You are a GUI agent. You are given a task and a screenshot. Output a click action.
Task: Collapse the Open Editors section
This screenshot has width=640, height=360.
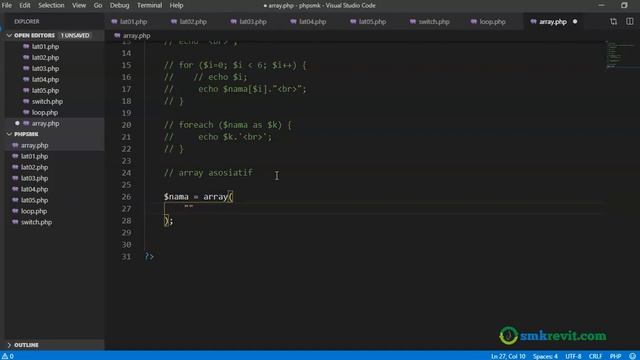(x=9, y=36)
